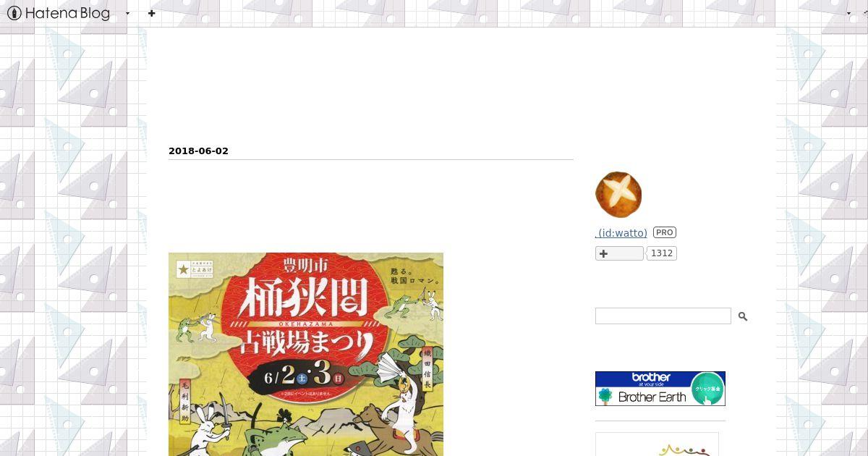The image size is (868, 456).
Task: View the 1312 subscriber count bubble
Action: pyautogui.click(x=662, y=253)
